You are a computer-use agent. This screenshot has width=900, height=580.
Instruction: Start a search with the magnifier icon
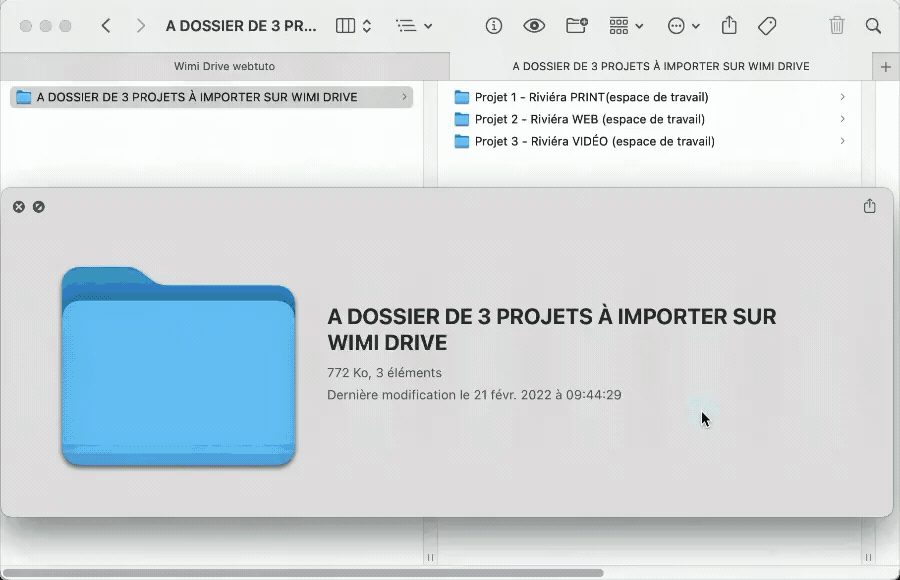(873, 25)
